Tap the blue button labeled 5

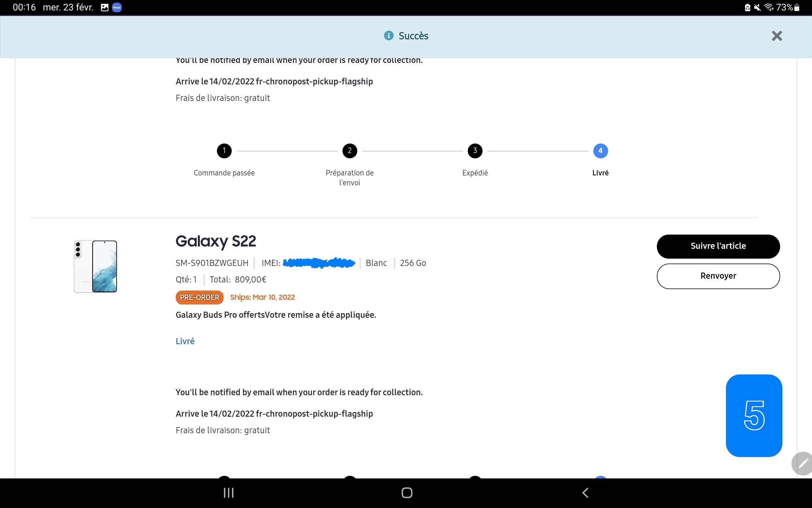pos(754,417)
